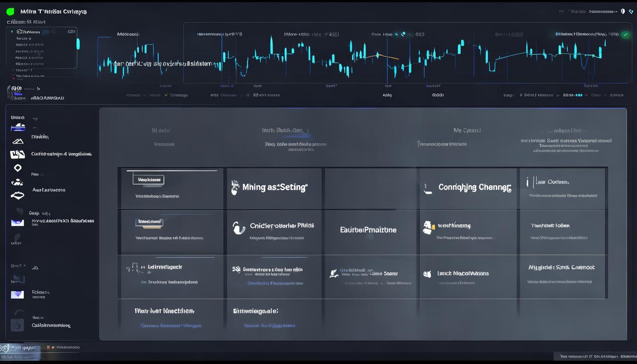This screenshot has height=364, width=637.
Task: Click the outlined button in top-left tile
Action: (148, 180)
